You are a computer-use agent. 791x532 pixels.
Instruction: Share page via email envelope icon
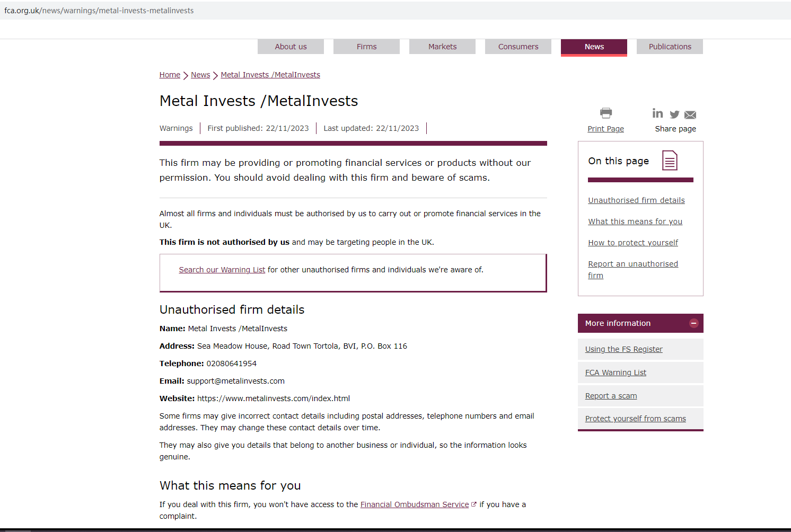click(x=690, y=115)
